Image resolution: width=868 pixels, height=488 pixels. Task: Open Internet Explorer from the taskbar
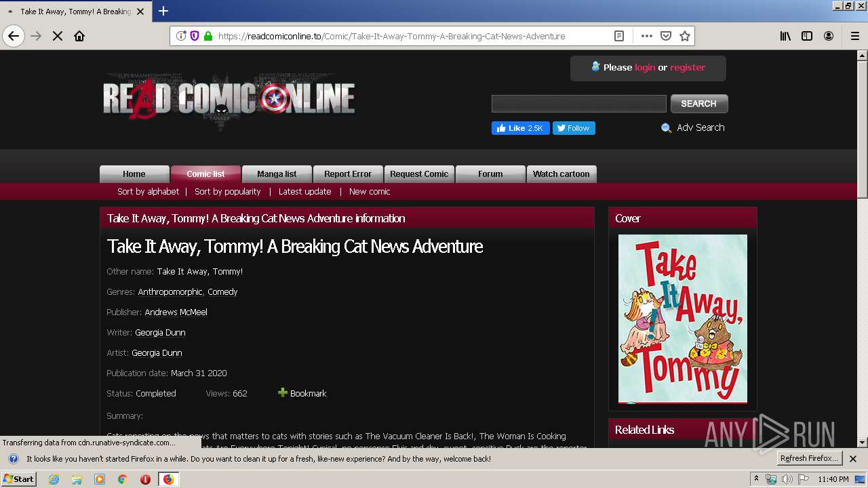point(54,479)
